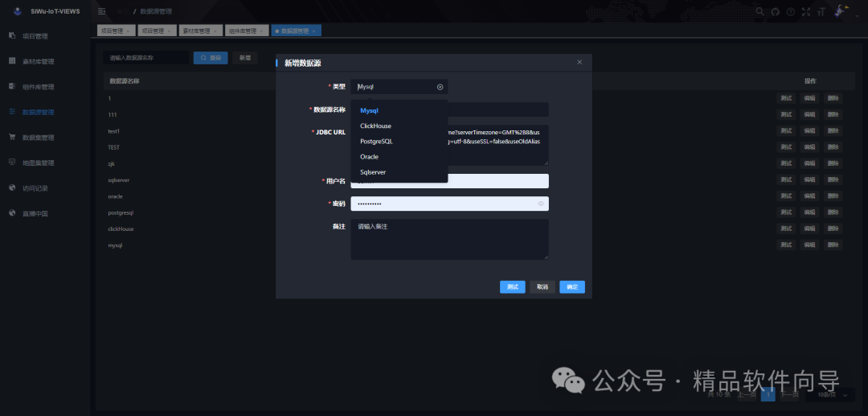This screenshot has height=416, width=868.
Task: Click the 数据源管理 breadcrumb text
Action: (x=156, y=11)
